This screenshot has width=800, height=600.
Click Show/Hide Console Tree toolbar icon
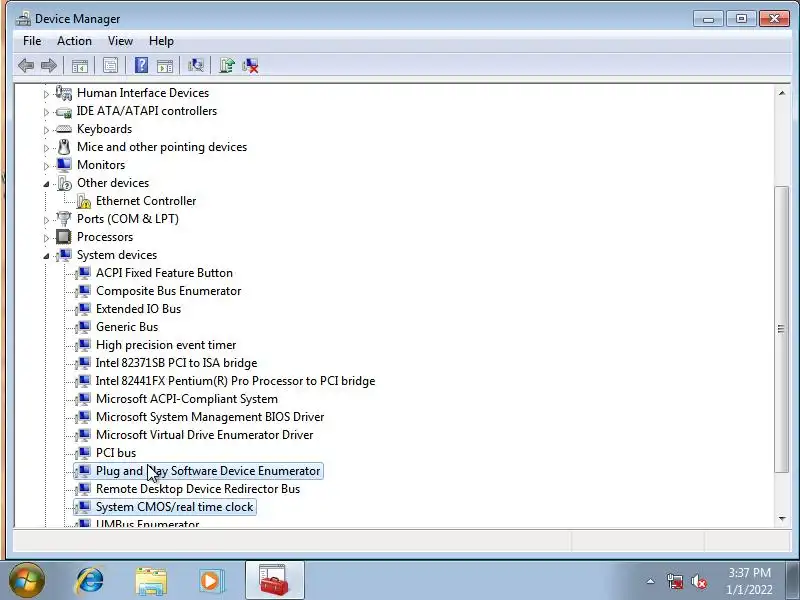(x=80, y=65)
